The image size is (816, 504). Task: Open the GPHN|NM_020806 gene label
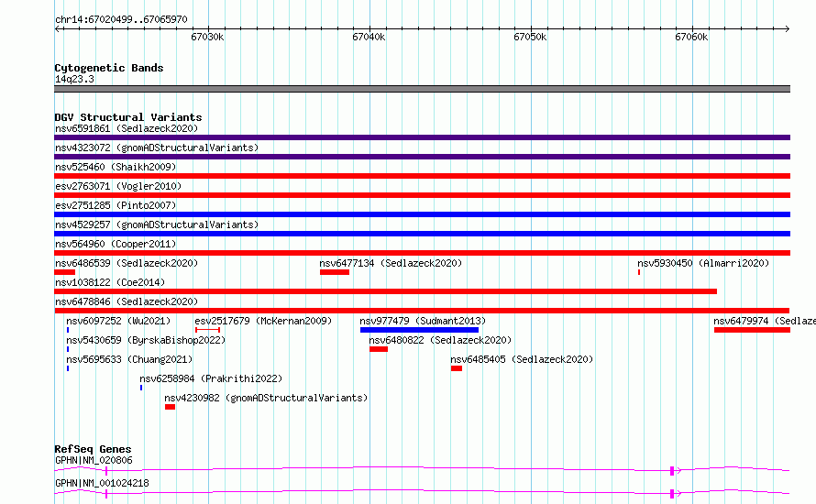tap(94, 460)
